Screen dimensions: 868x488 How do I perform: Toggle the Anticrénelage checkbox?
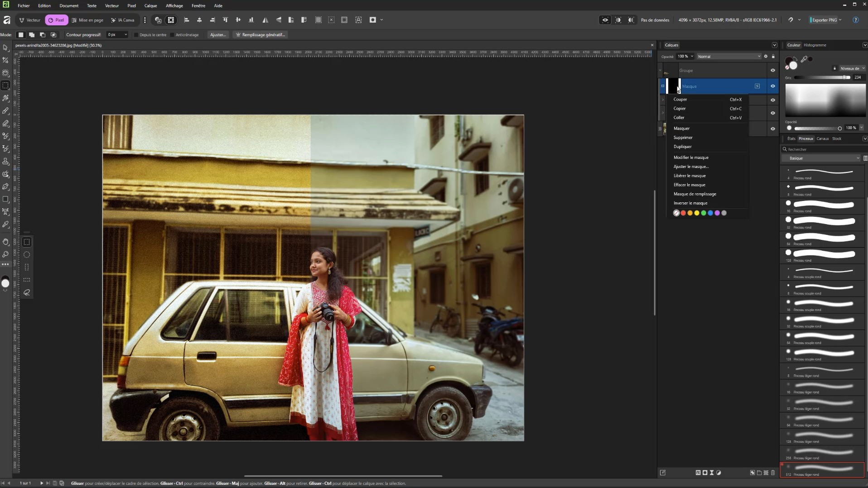pyautogui.click(x=172, y=35)
